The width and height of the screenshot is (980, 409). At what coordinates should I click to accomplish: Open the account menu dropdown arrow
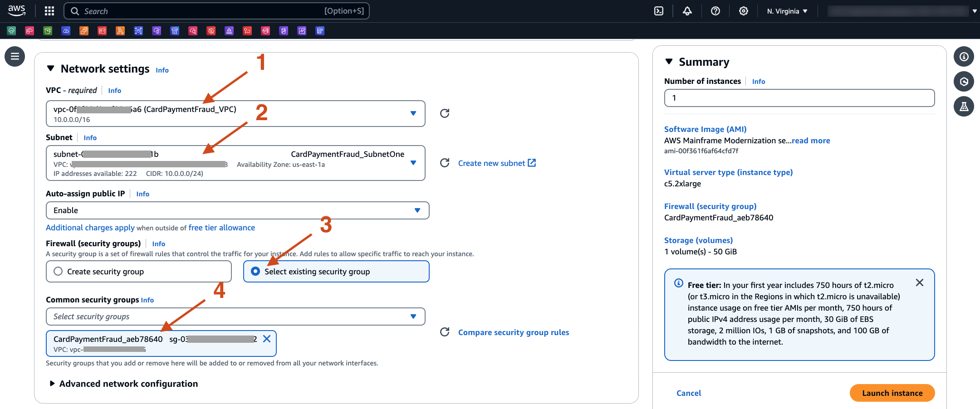(975, 11)
